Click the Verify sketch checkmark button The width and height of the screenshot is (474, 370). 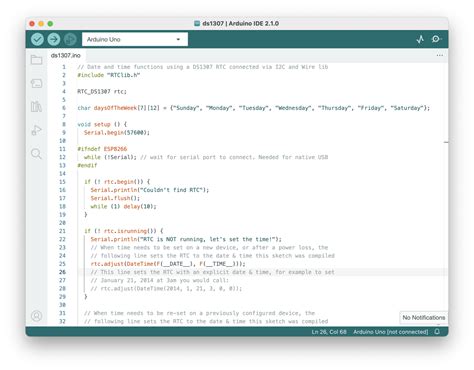coord(37,39)
